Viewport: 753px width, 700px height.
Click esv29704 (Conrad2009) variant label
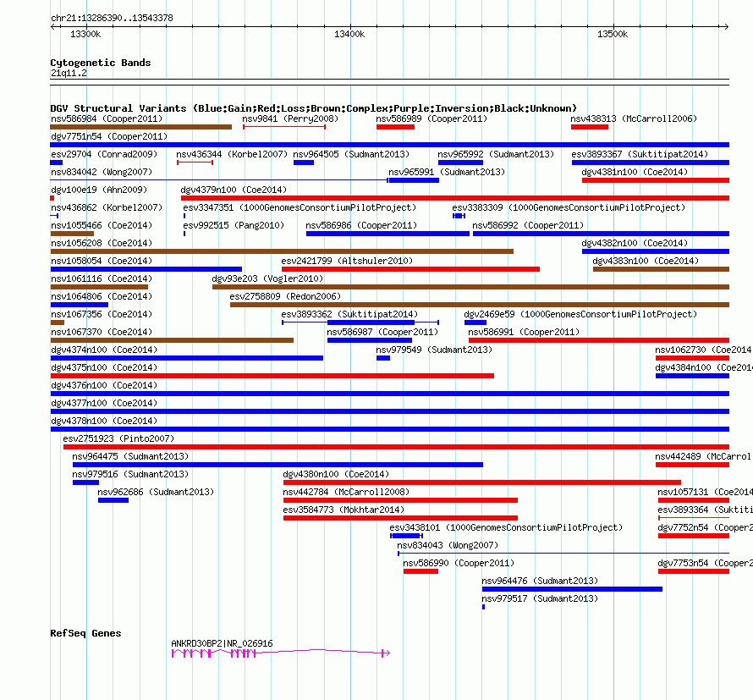pos(104,154)
